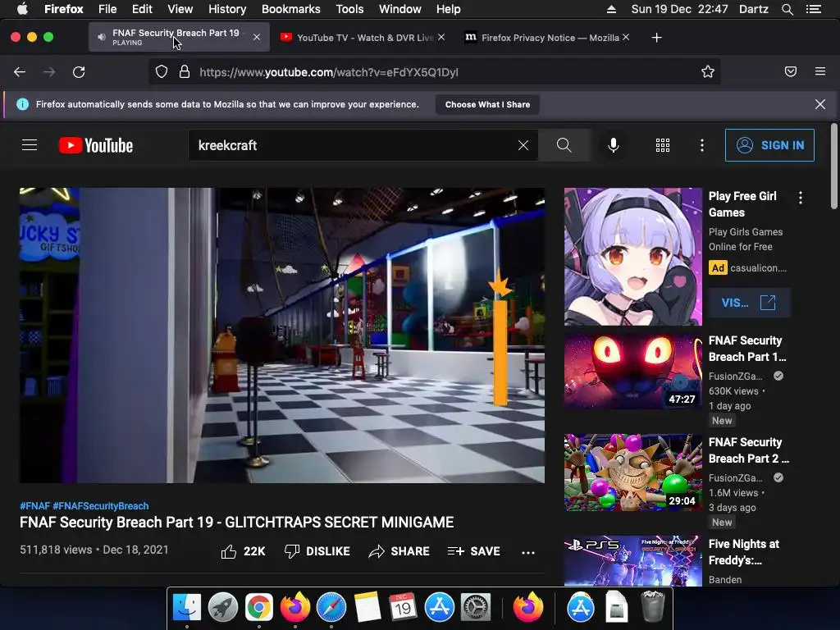This screenshot has width=840, height=630.
Task: Go to the YouTube home logo
Action: 96,145
